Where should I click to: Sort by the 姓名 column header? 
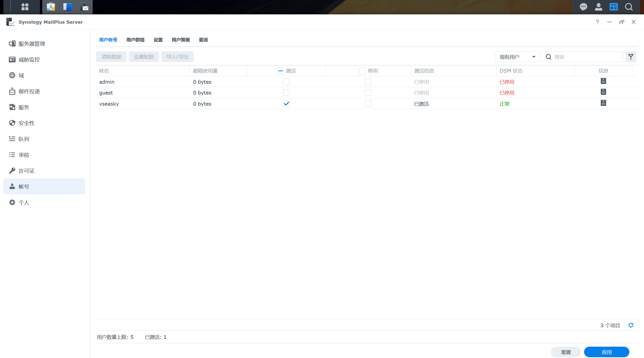[x=143, y=71]
